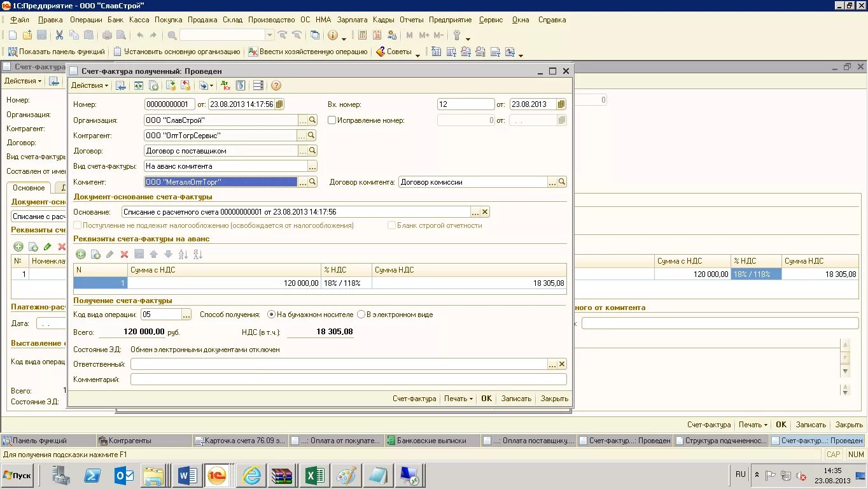Click the Cut scissors icon
Viewport: 868px width, 489px height.
[59, 36]
